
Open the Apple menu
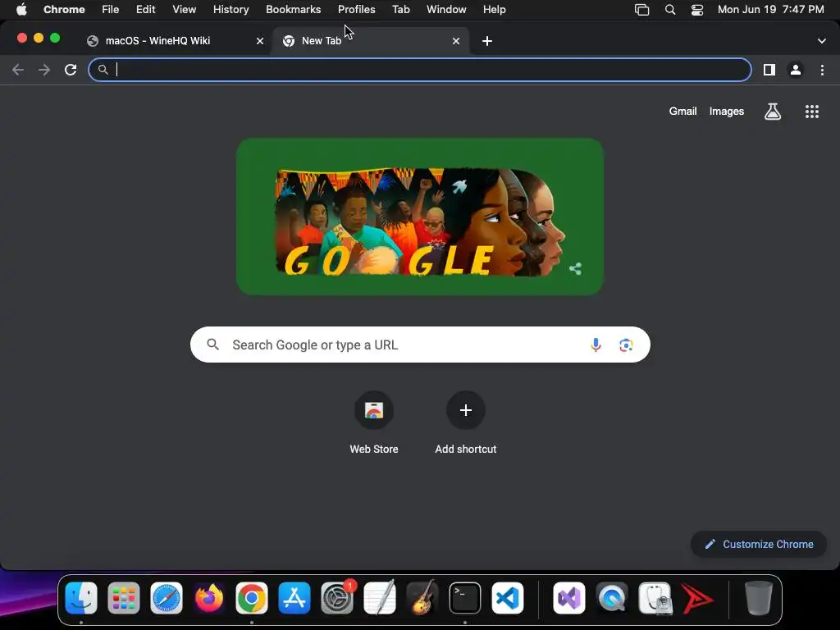21,10
